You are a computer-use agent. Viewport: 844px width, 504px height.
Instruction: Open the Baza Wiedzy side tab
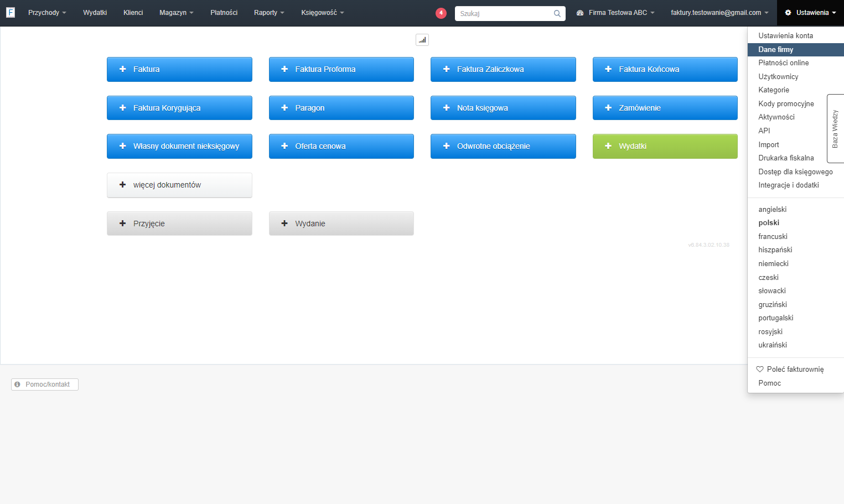835,128
